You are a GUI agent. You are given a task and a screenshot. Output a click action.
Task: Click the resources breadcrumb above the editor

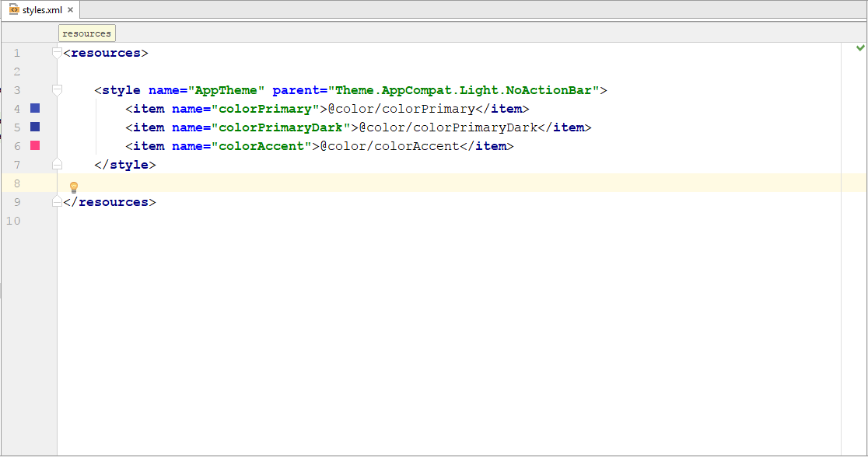[x=86, y=33]
